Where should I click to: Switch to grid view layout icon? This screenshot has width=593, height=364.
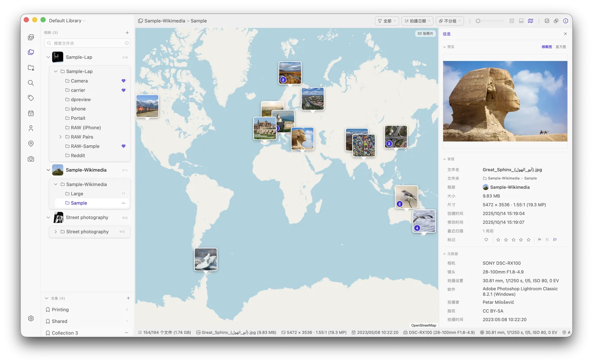[512, 21]
